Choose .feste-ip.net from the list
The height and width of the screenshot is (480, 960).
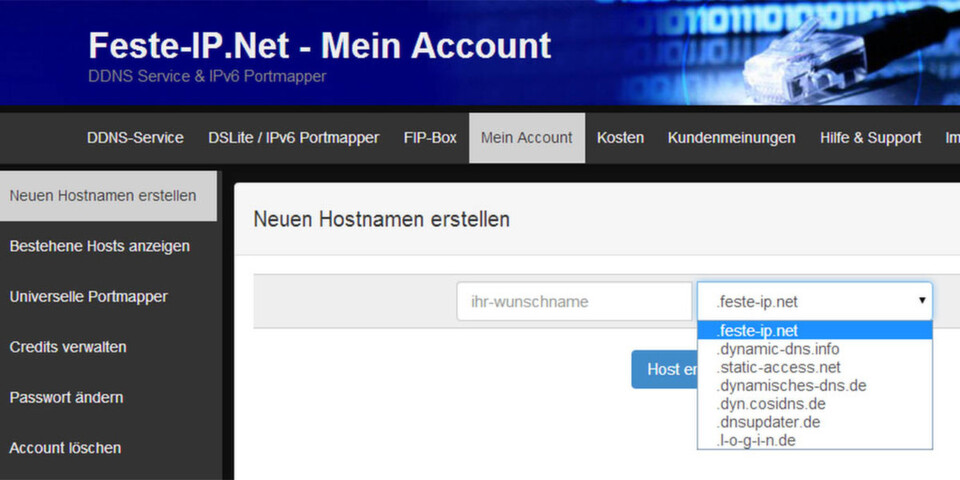815,331
